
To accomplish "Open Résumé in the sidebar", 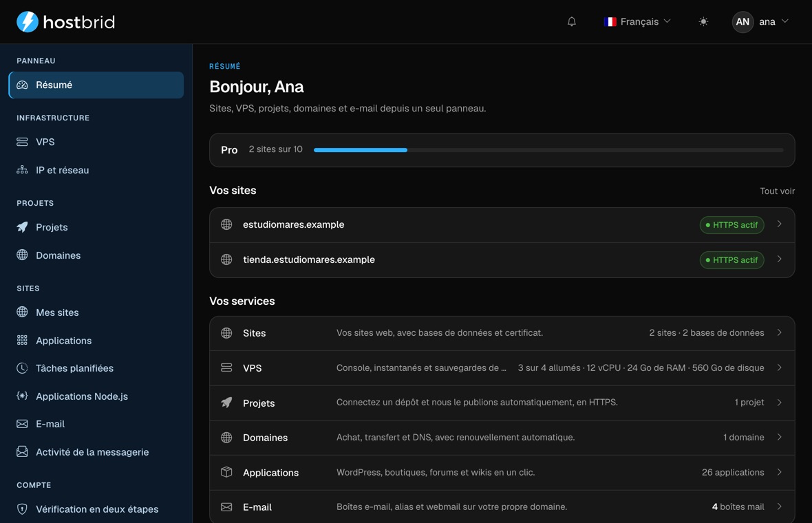I will (96, 85).
